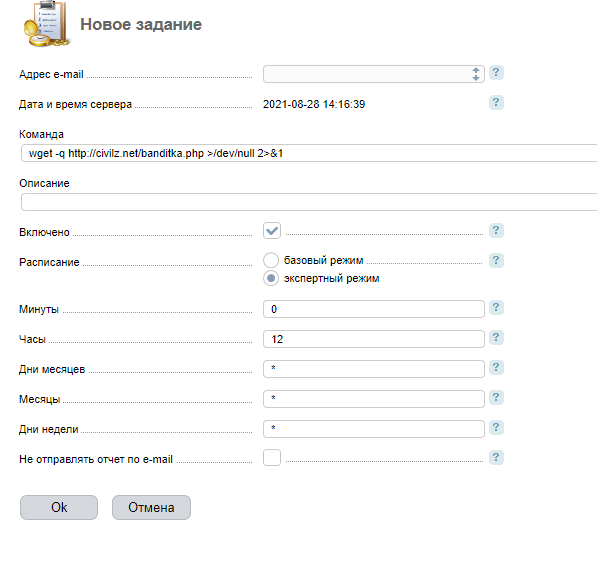This screenshot has height=562, width=597.
Task: Click the Отмена button
Action: [x=151, y=507]
